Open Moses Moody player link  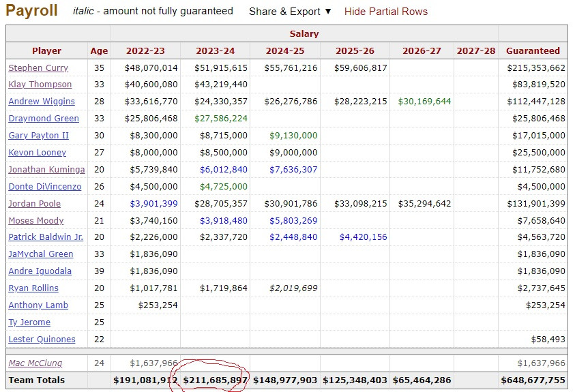click(x=36, y=221)
